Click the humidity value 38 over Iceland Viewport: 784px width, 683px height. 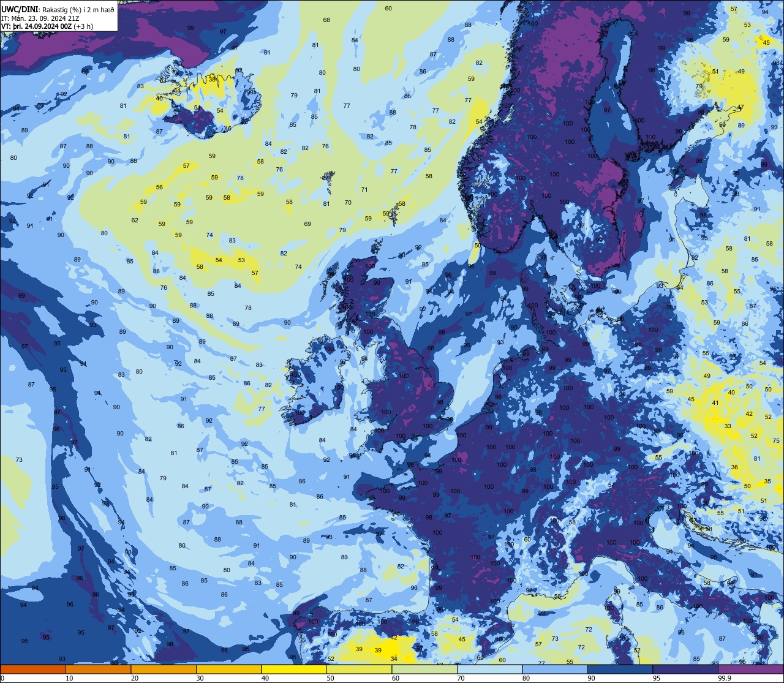point(212,79)
